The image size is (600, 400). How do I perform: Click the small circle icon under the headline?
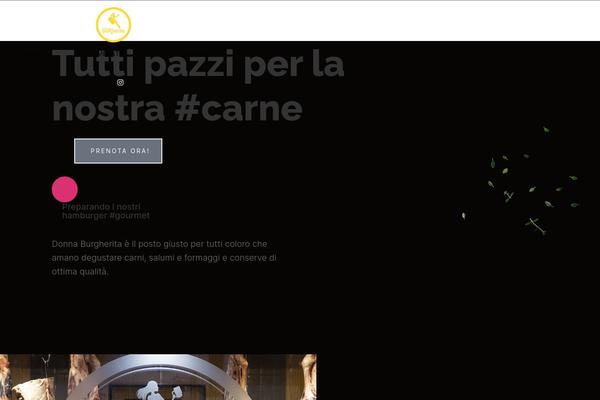tap(120, 82)
